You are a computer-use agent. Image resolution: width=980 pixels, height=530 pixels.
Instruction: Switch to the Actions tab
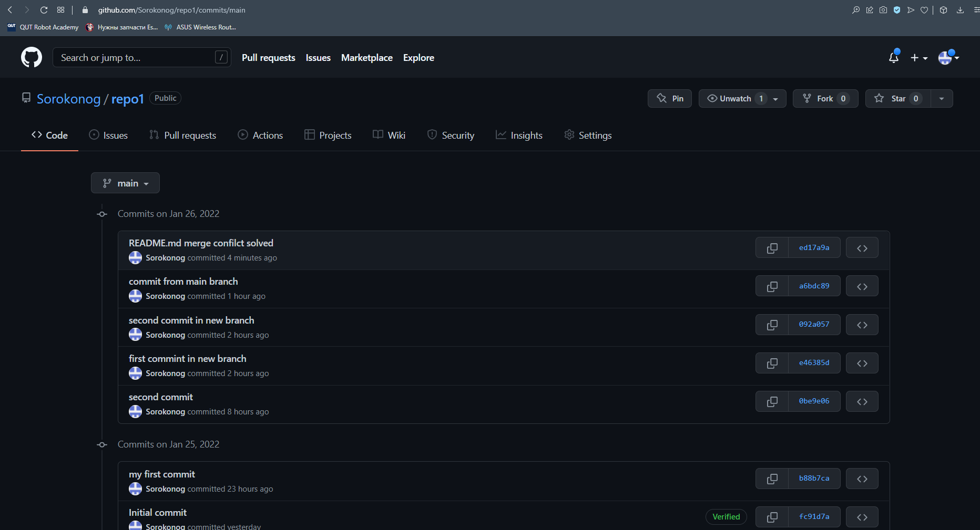(x=260, y=136)
